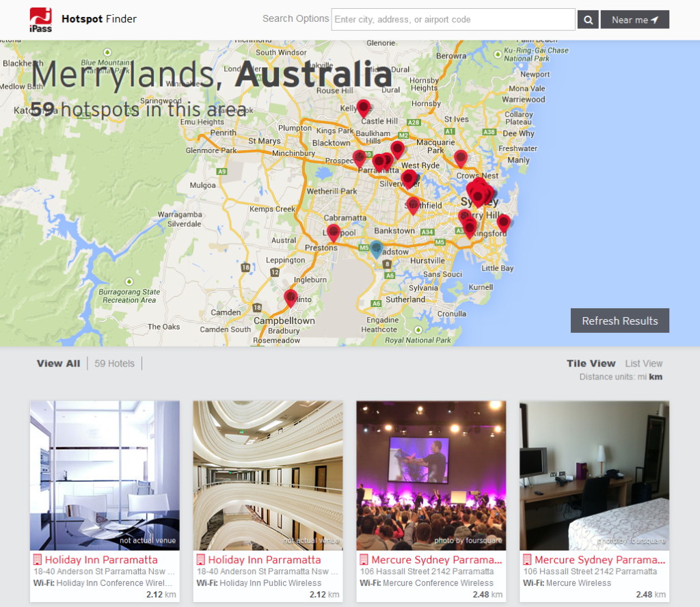Select the 59 Hotels filter tab
This screenshot has width=700, height=607.
coord(114,363)
